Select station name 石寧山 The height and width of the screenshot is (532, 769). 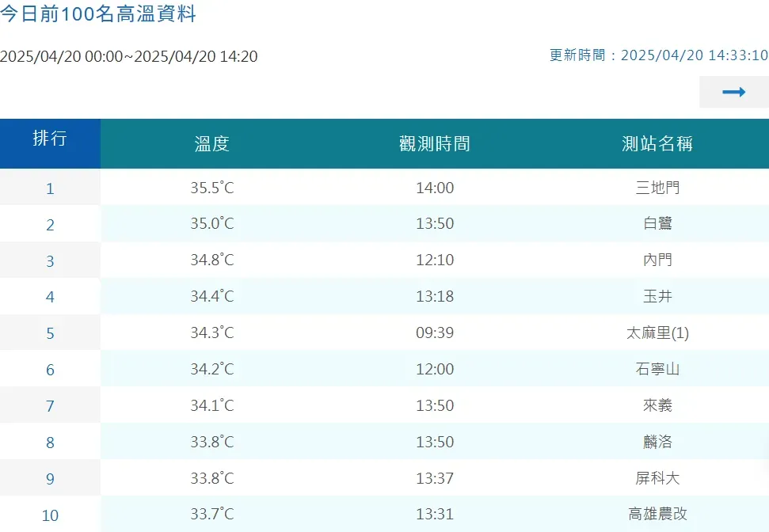[x=657, y=369]
